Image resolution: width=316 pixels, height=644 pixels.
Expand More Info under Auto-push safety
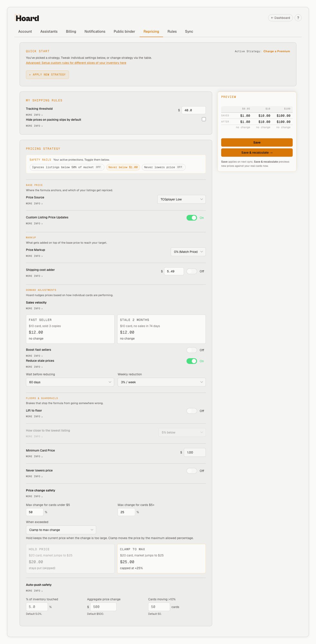[34, 591]
